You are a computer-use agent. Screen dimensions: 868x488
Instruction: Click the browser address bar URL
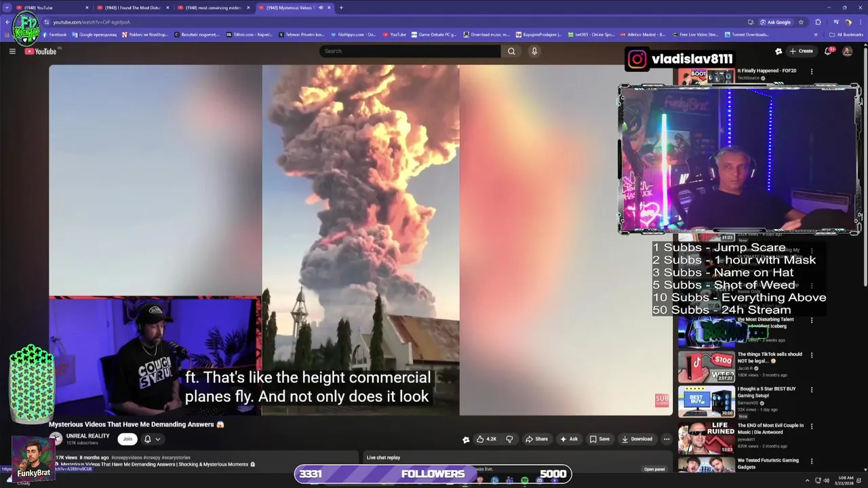tap(92, 22)
